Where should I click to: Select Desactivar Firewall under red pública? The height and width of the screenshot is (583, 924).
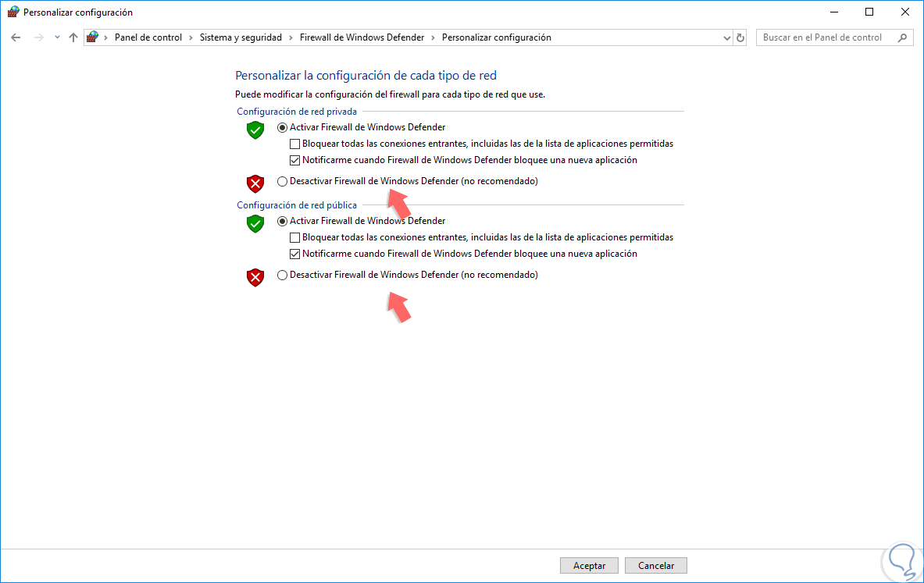coord(282,275)
